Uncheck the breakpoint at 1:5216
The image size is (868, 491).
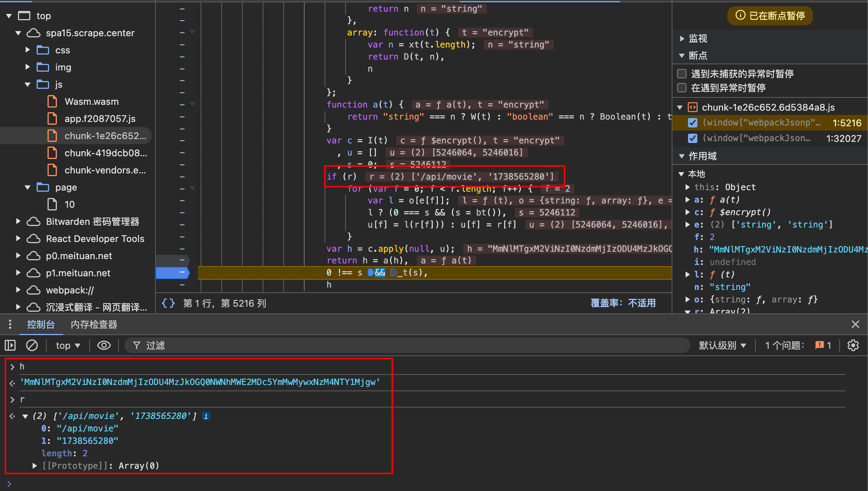[x=693, y=123]
